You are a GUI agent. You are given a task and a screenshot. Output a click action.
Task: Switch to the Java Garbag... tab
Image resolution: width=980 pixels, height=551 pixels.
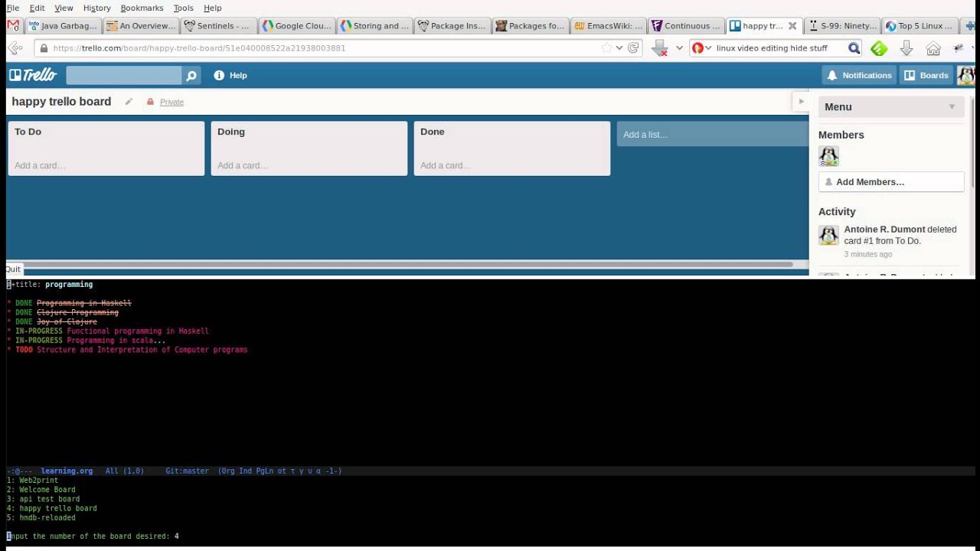tap(63, 25)
